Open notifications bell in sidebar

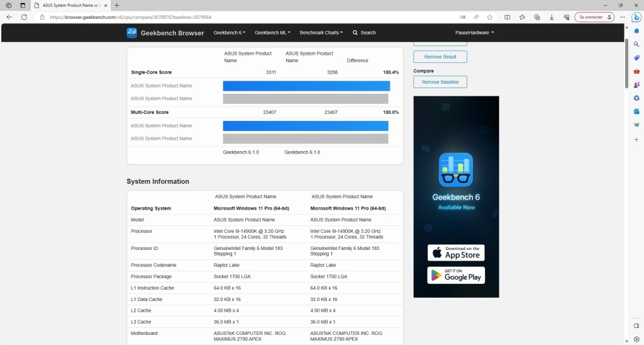coord(636,31)
